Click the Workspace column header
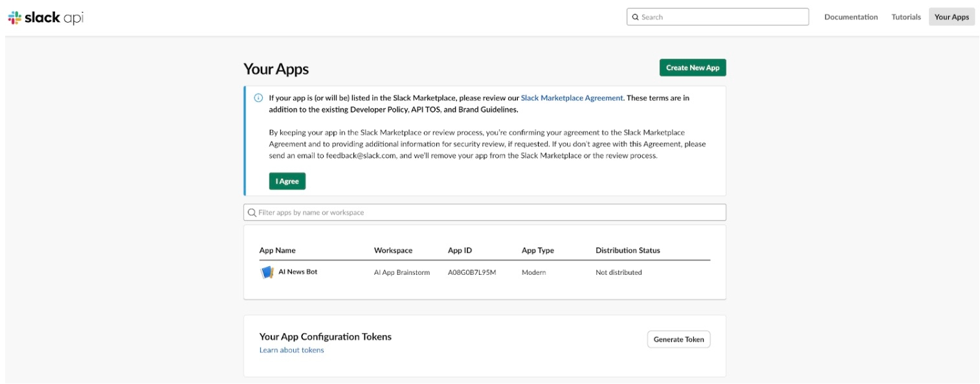The width and height of the screenshot is (980, 384). point(393,251)
